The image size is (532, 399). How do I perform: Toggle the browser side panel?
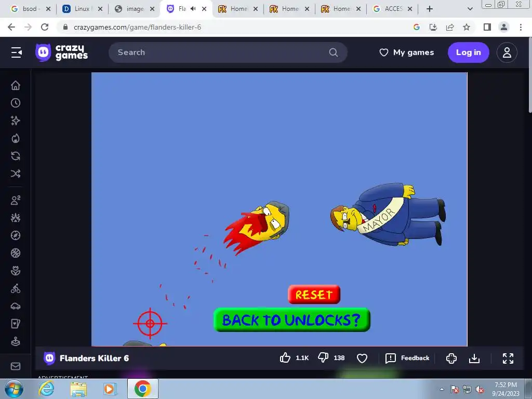(487, 27)
